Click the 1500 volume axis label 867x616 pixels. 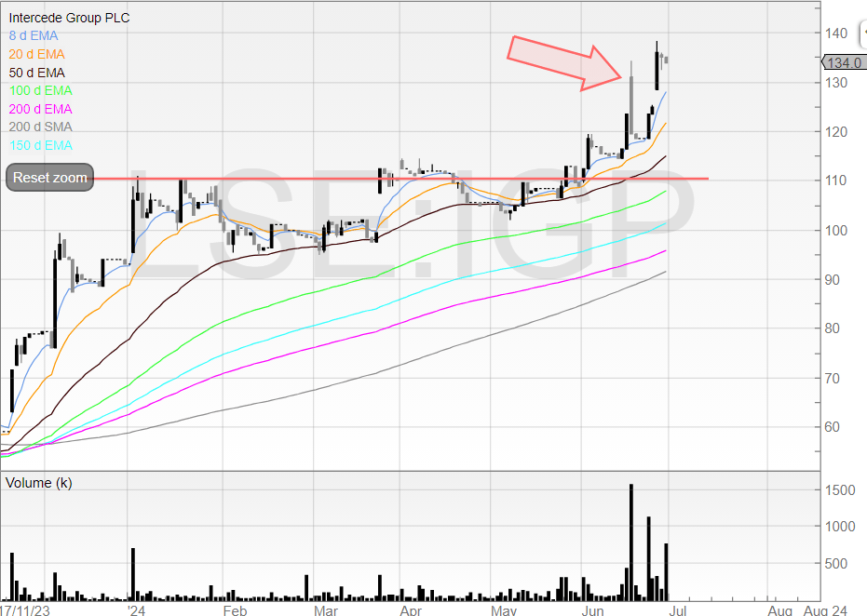click(840, 490)
